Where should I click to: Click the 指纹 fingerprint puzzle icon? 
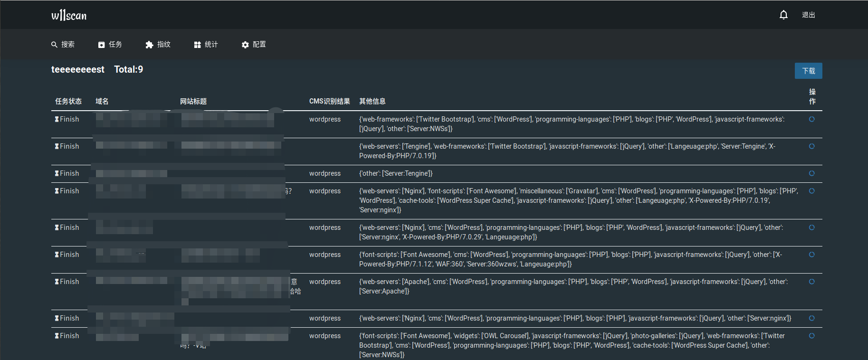149,45
